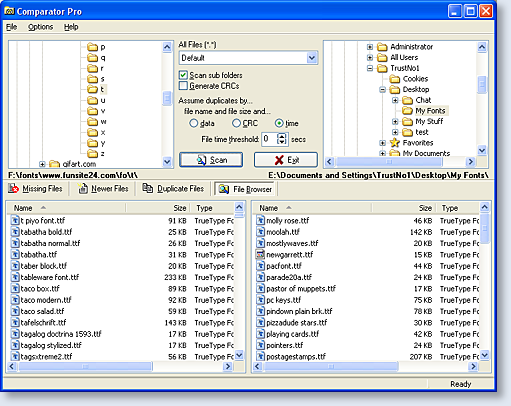Select tableware font.ttf in left list
511x406 pixels.
tap(50, 277)
